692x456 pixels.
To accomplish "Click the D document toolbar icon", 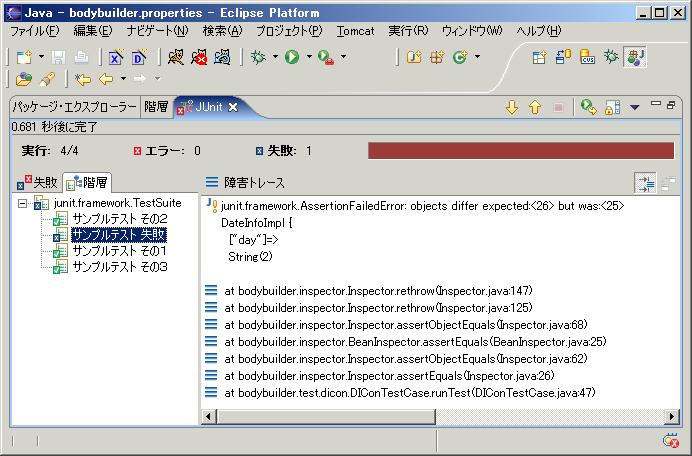I will click(139, 57).
